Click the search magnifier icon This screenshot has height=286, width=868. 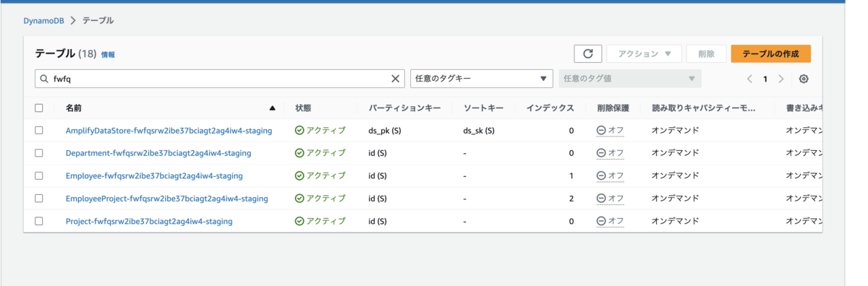click(44, 79)
